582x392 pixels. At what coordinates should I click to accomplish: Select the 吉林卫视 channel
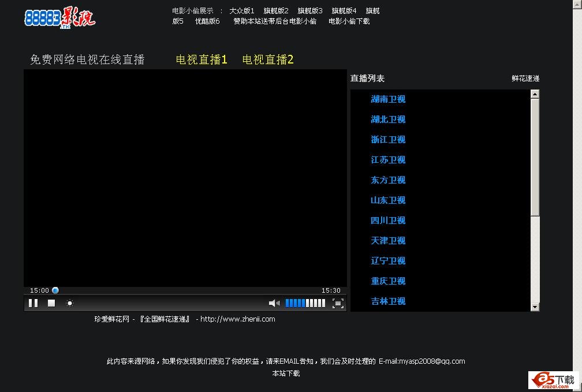(388, 301)
